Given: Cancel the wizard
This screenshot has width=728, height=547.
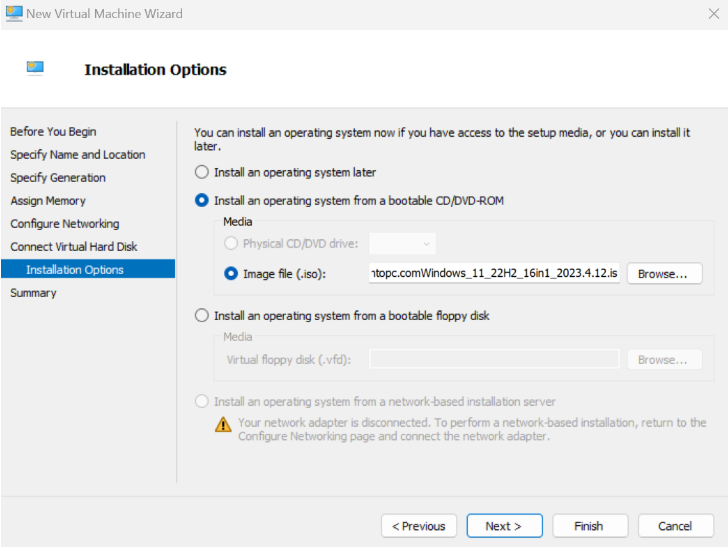Looking at the screenshot, I should pos(676,526).
